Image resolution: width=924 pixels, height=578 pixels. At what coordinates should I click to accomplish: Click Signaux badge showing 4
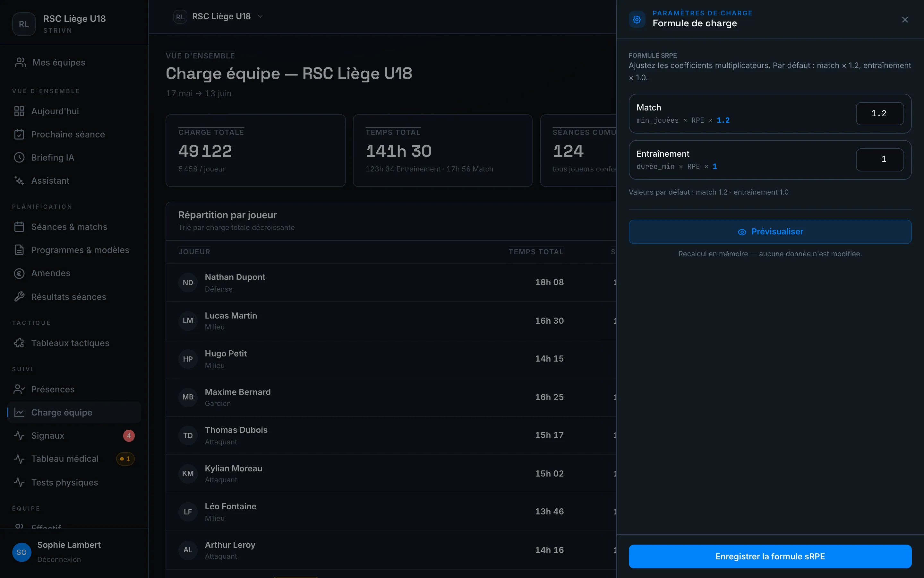click(x=129, y=436)
